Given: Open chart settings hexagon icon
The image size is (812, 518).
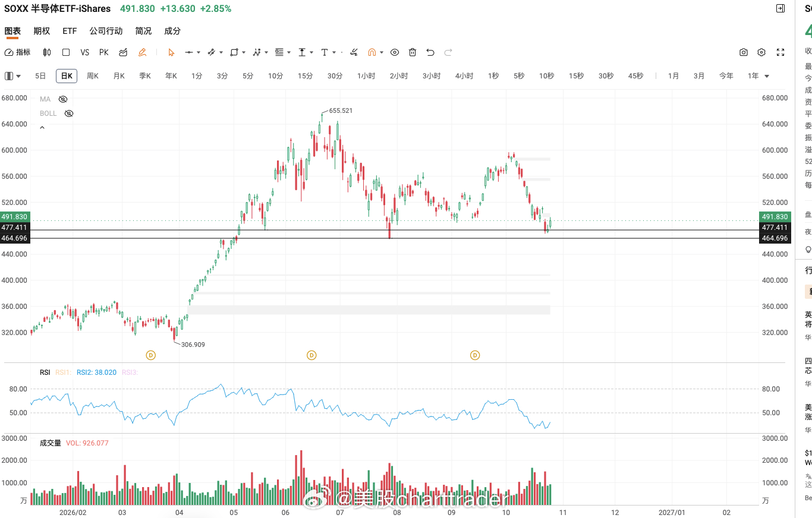Looking at the screenshot, I should pos(761,52).
